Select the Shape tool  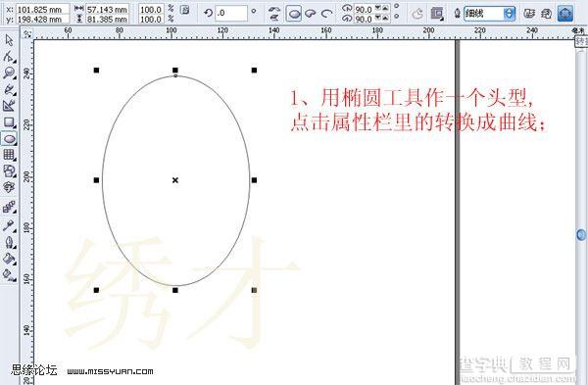[x=9, y=57]
